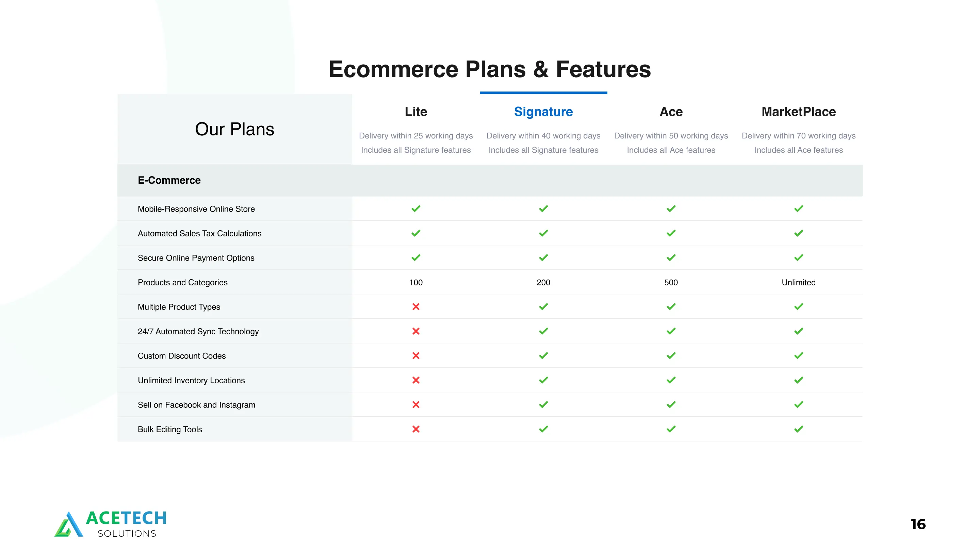Viewport: 980px width, 551px height.
Task: Click the Ecommerce Plans & Features title
Action: tap(490, 69)
